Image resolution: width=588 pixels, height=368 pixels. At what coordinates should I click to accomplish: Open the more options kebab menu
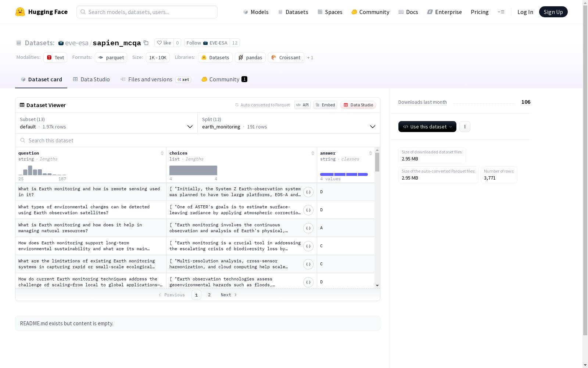pyautogui.click(x=465, y=127)
